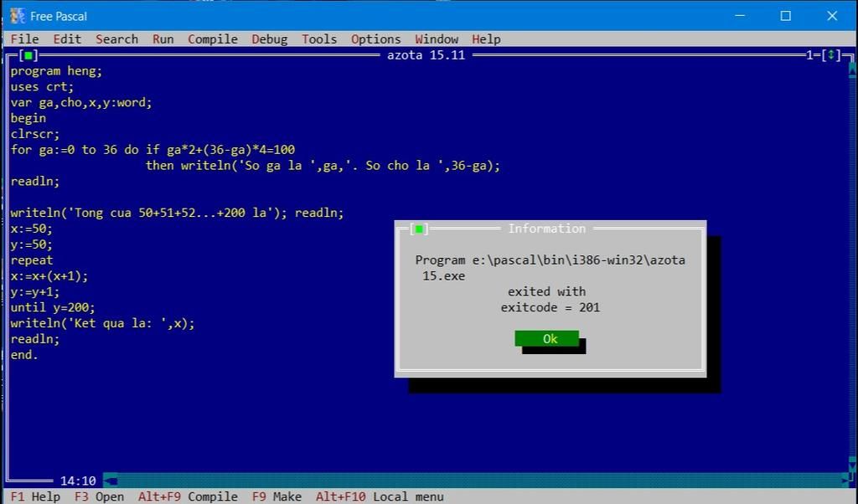This screenshot has height=504, width=858.
Task: Click the 'end.' code line
Action: point(24,355)
